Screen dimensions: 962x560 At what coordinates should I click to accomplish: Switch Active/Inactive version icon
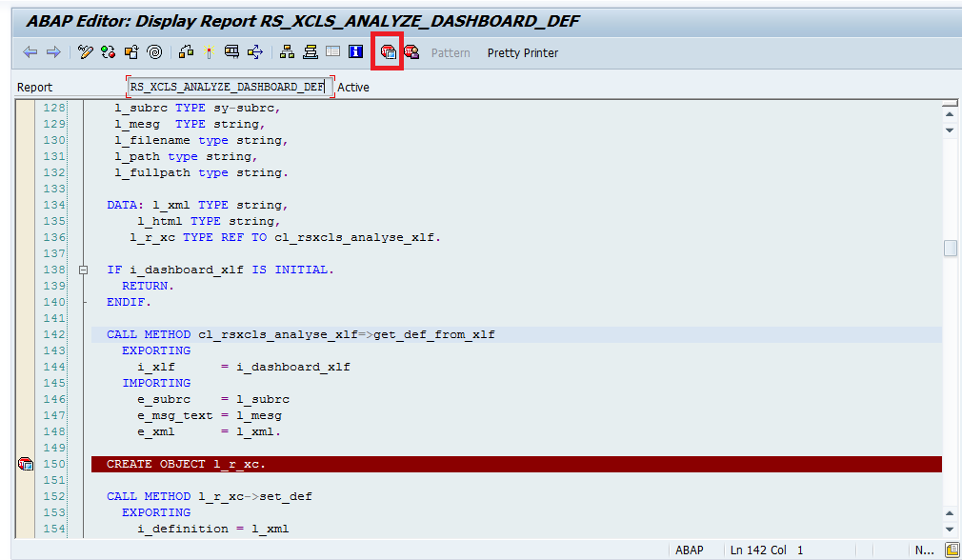point(109,52)
